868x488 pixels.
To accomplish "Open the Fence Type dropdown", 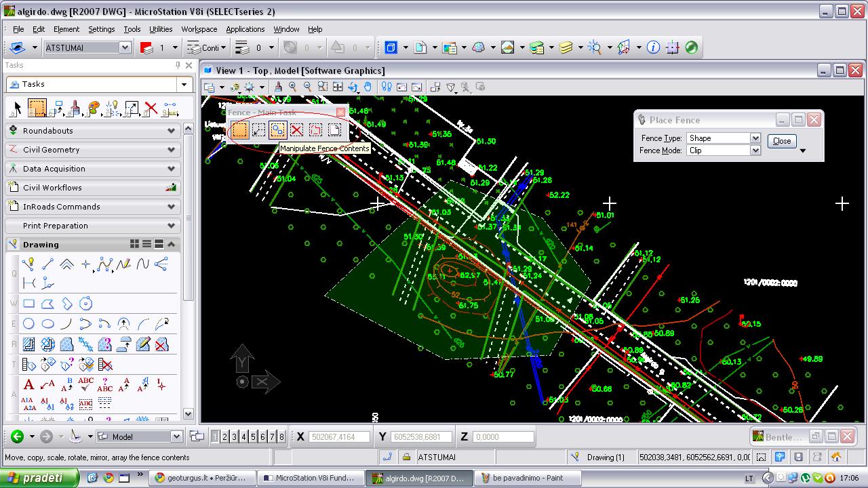I will tap(724, 138).
